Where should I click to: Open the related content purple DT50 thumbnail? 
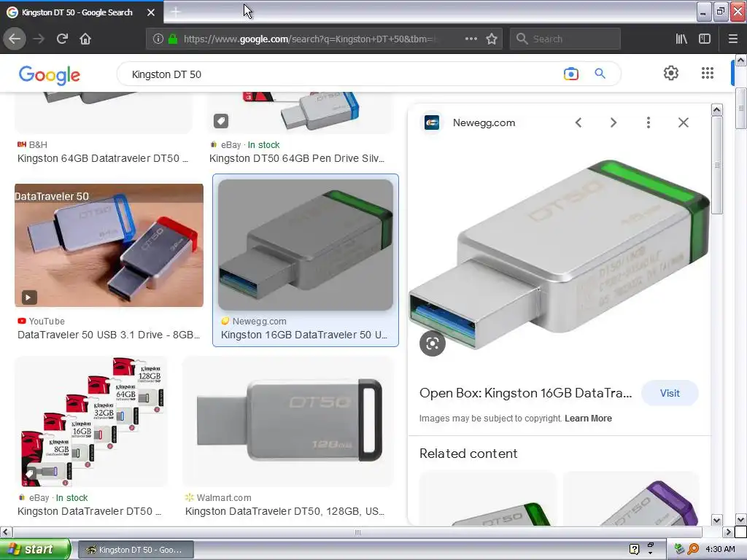click(631, 499)
